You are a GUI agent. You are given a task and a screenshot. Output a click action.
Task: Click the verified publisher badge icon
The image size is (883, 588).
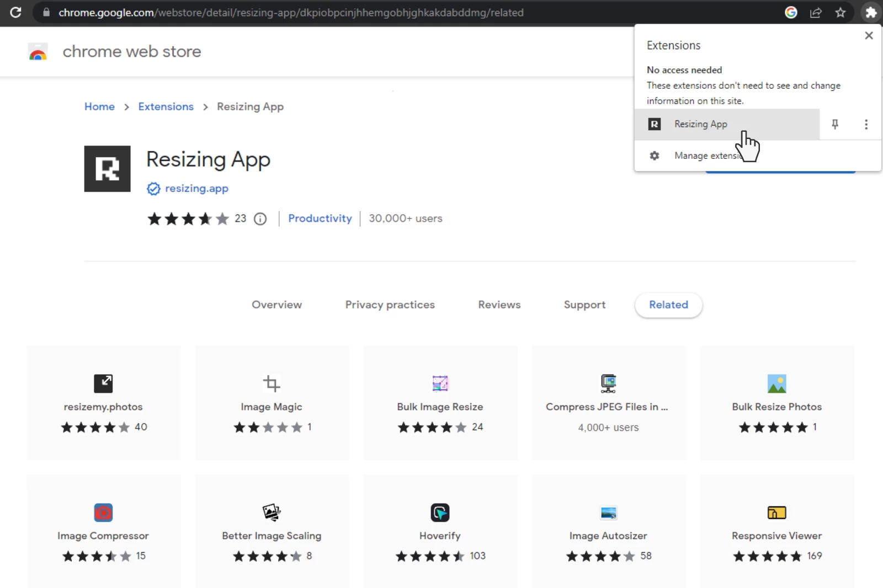coord(153,189)
